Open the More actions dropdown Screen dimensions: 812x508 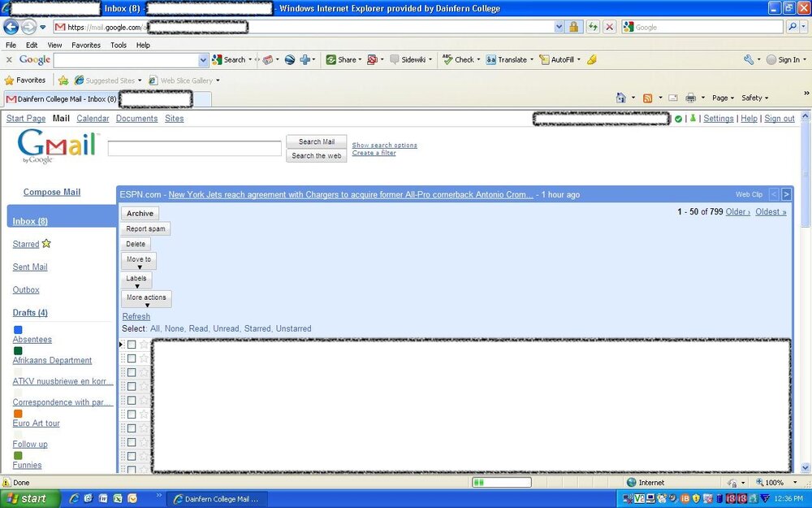pyautogui.click(x=146, y=299)
